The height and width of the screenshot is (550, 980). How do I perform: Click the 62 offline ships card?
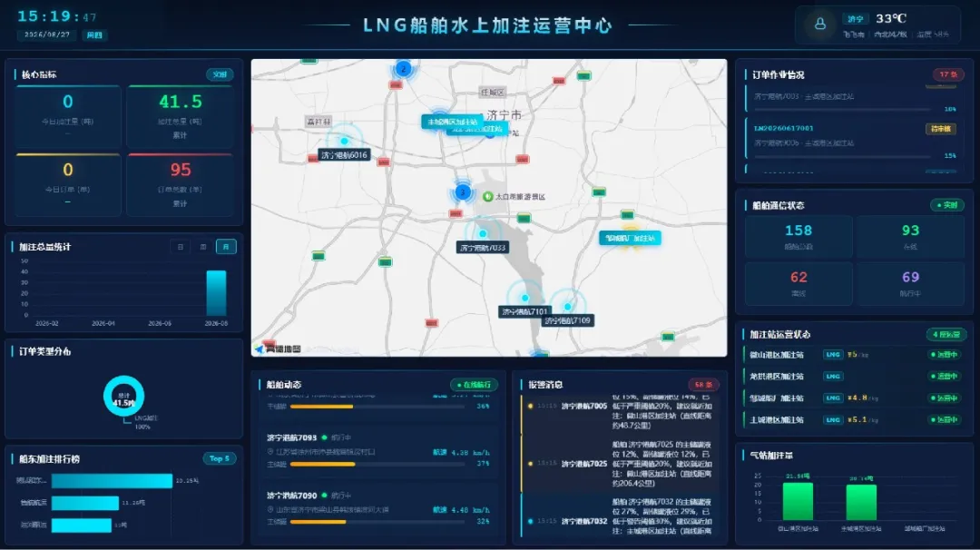click(799, 283)
